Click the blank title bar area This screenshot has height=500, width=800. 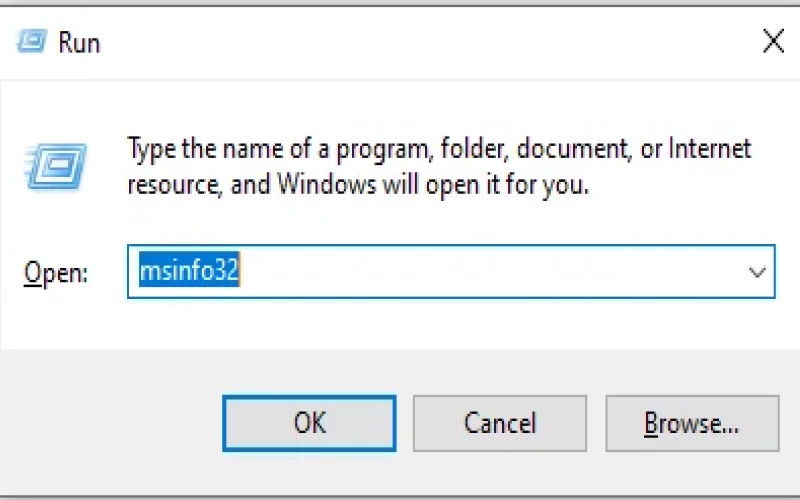click(400, 42)
